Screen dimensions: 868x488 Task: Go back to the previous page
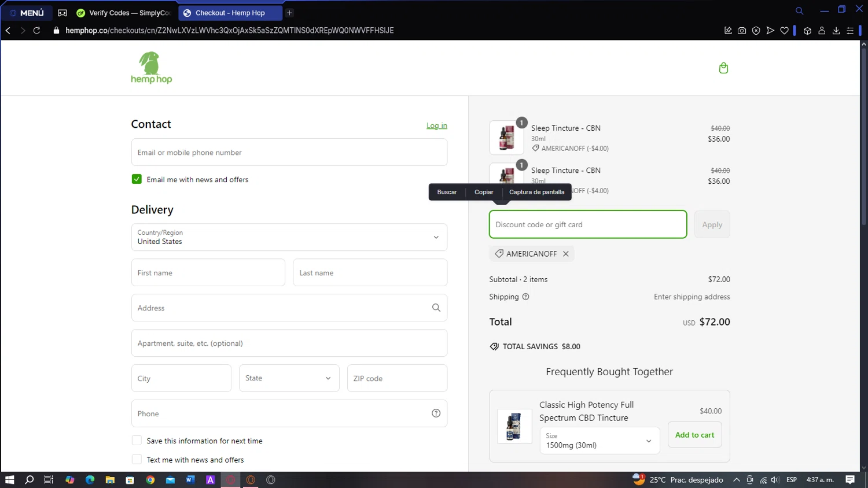(8, 31)
